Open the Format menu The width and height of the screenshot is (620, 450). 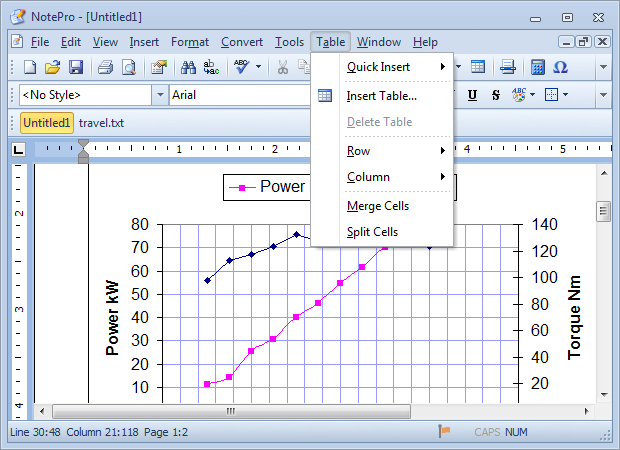pyautogui.click(x=190, y=42)
